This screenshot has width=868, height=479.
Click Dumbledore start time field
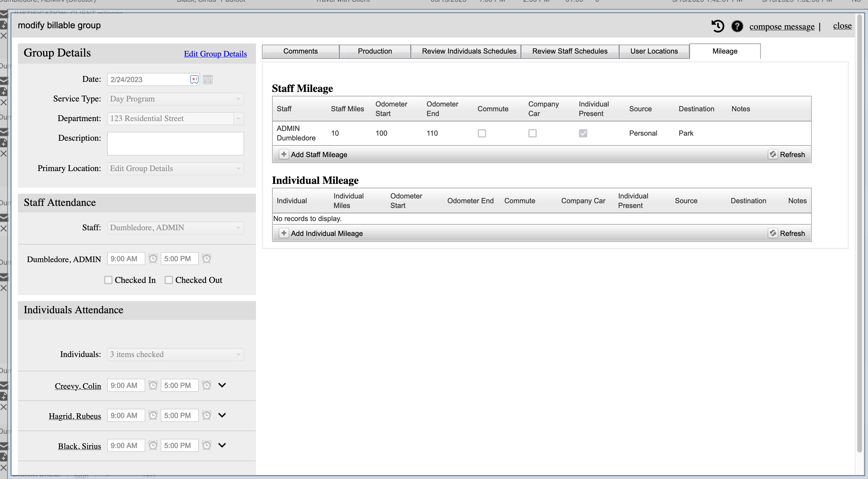tap(126, 259)
